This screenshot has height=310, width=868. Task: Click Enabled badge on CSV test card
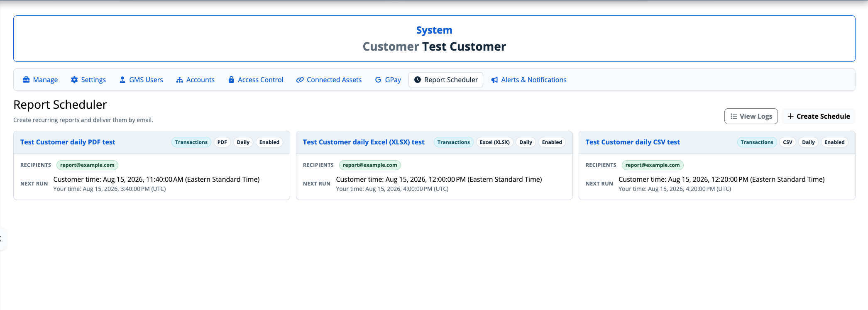click(835, 142)
